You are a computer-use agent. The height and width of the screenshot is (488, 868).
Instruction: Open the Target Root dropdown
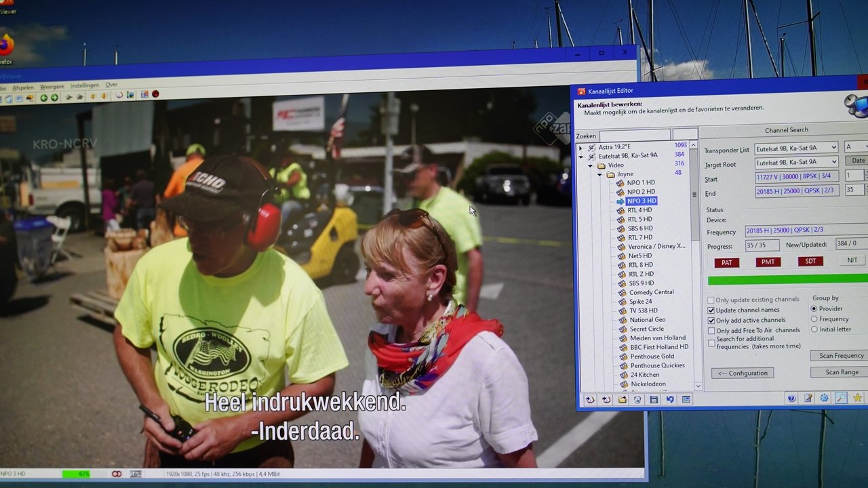click(x=833, y=162)
